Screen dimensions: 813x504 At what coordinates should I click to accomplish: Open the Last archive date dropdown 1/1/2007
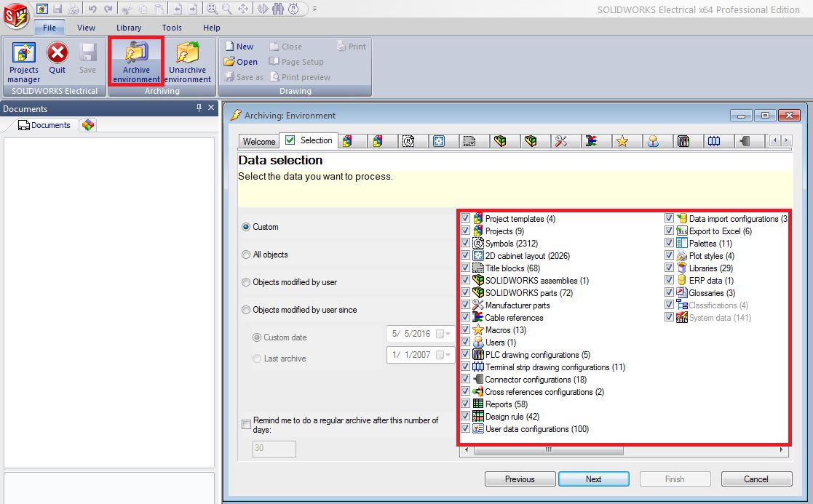click(x=448, y=355)
